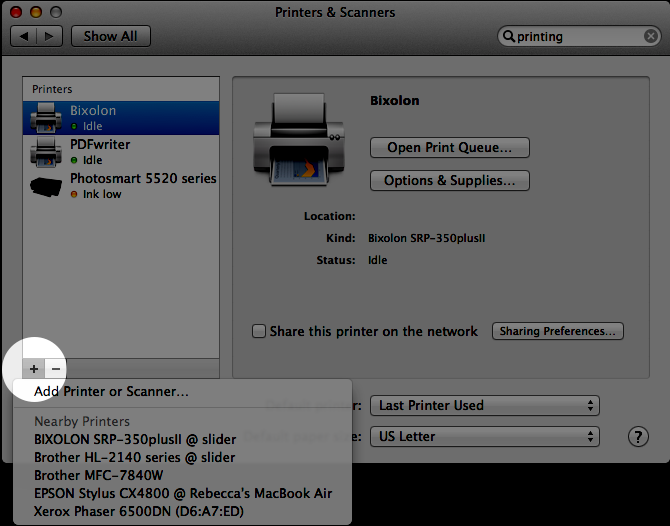Image resolution: width=670 pixels, height=526 pixels.
Task: Select the Bixolon row in Printers list
Action: click(x=121, y=118)
